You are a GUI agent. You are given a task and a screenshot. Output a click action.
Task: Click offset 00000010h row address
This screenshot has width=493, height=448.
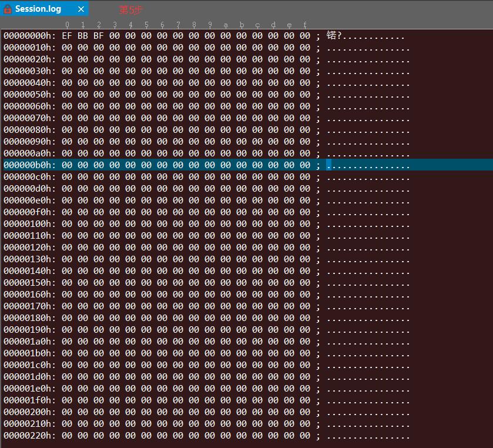click(29, 48)
